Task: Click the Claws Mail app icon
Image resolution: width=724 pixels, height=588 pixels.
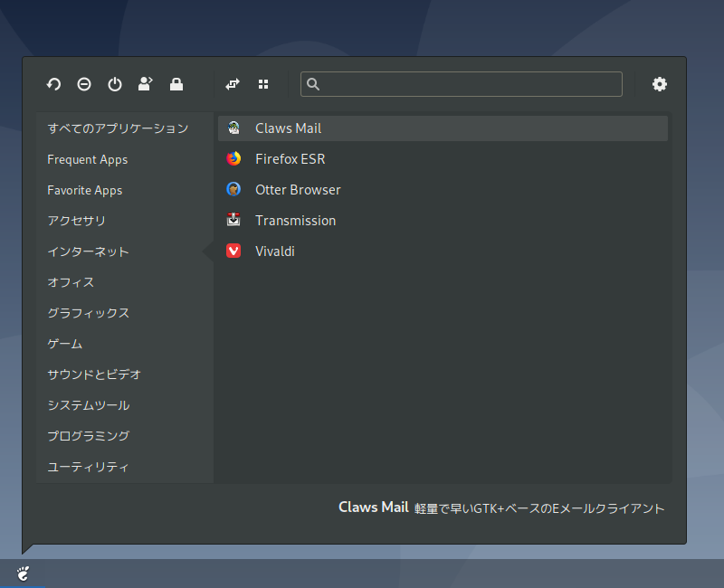Action: pos(233,128)
